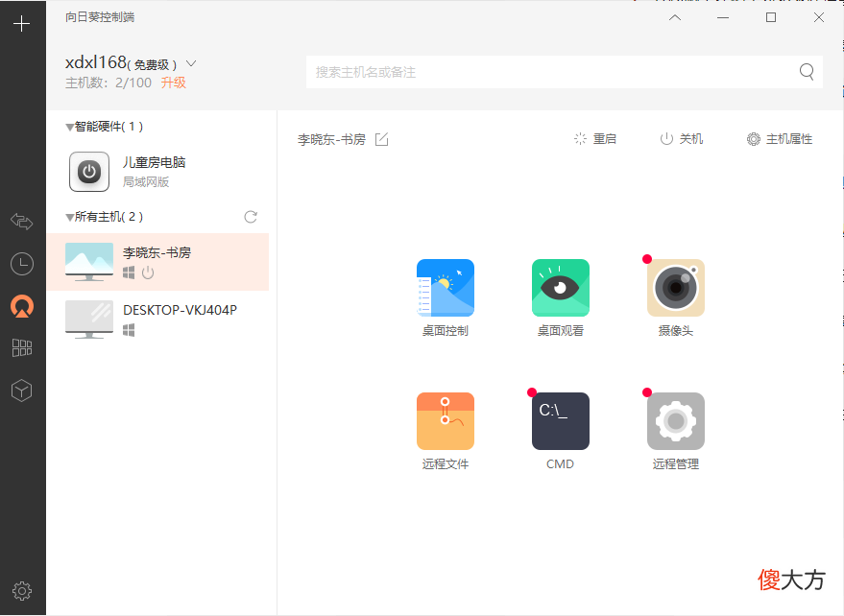Minimize the 向日葵控制端 window

point(723,17)
